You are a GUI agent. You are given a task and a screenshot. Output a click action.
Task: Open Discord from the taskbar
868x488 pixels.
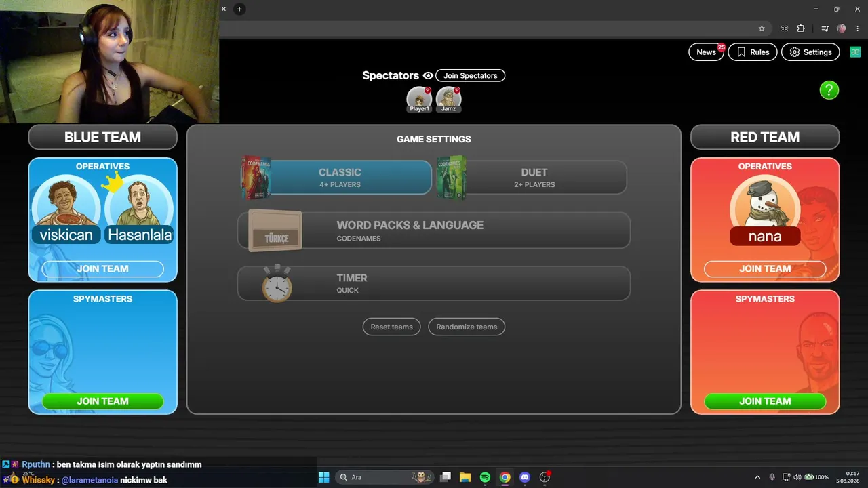pyautogui.click(x=524, y=477)
